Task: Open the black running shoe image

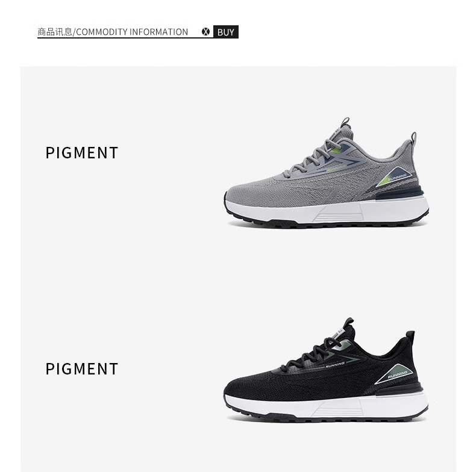Action: point(326,369)
